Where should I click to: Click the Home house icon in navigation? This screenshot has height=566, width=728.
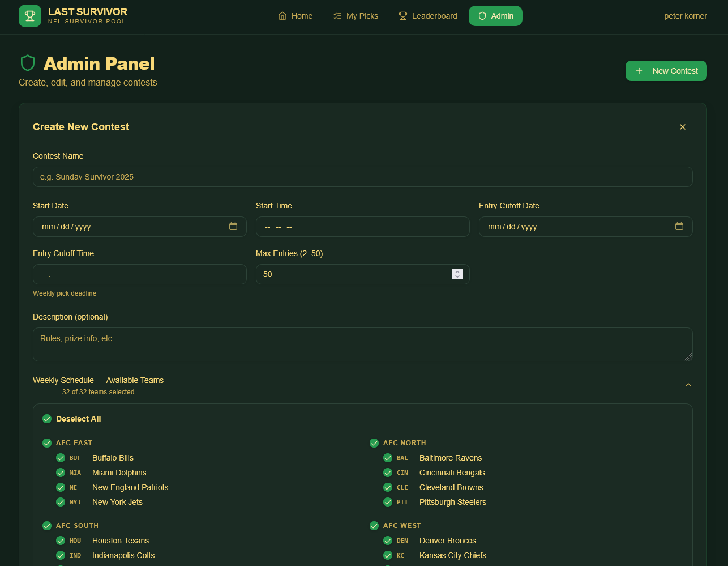coord(282,16)
